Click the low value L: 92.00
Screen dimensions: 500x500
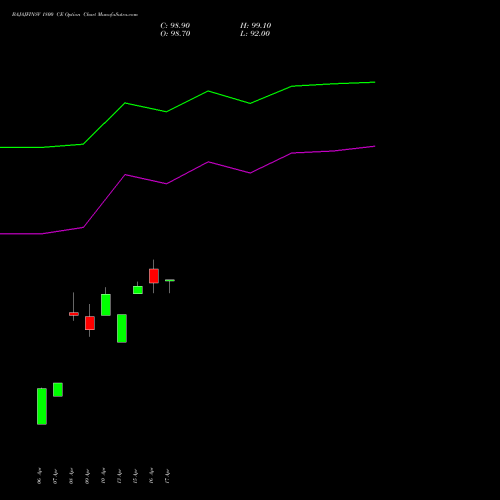click(255, 34)
